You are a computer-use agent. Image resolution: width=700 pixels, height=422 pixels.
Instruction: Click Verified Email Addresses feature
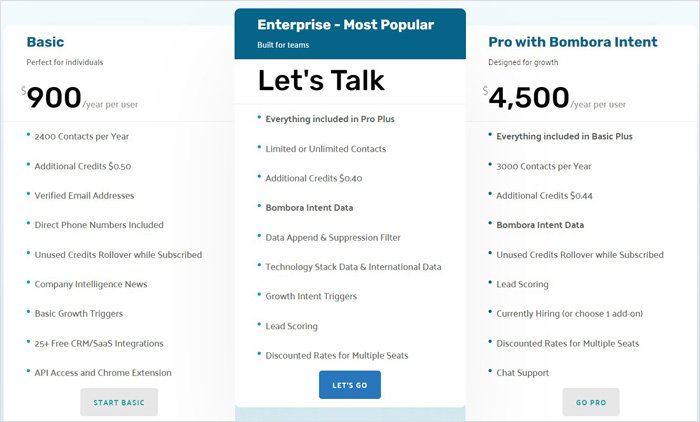(x=84, y=196)
